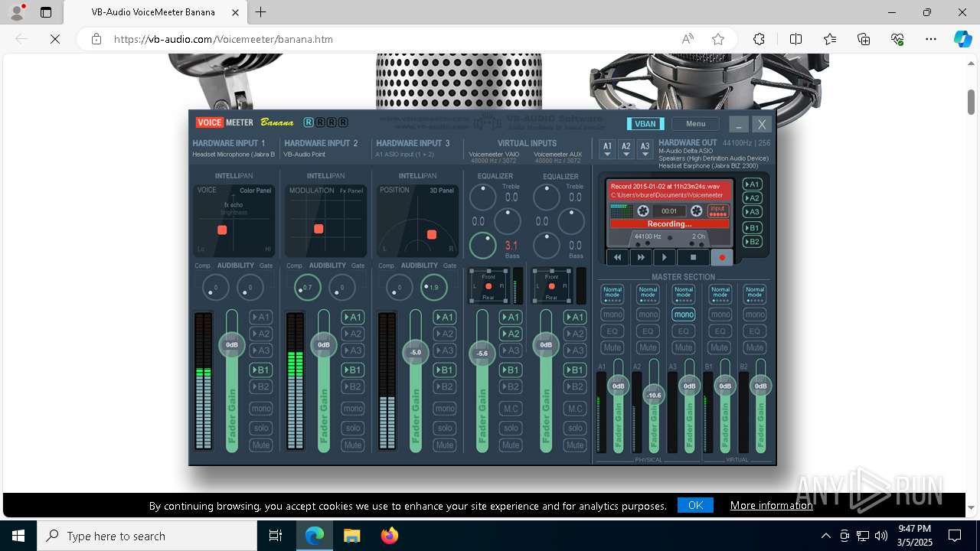Screen dimensions: 980x551
Task: Toggle M.C on Voicemeeter AUX strip
Action: pyautogui.click(x=575, y=409)
